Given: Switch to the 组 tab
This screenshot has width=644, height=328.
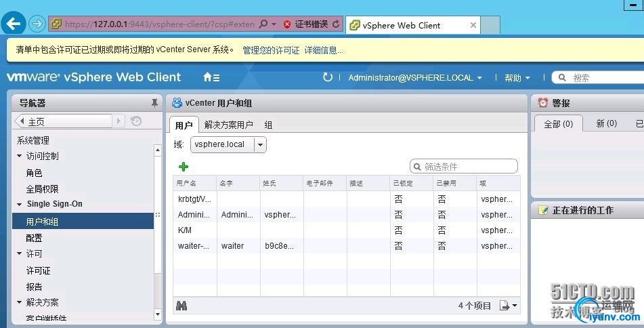Looking at the screenshot, I should [x=268, y=125].
